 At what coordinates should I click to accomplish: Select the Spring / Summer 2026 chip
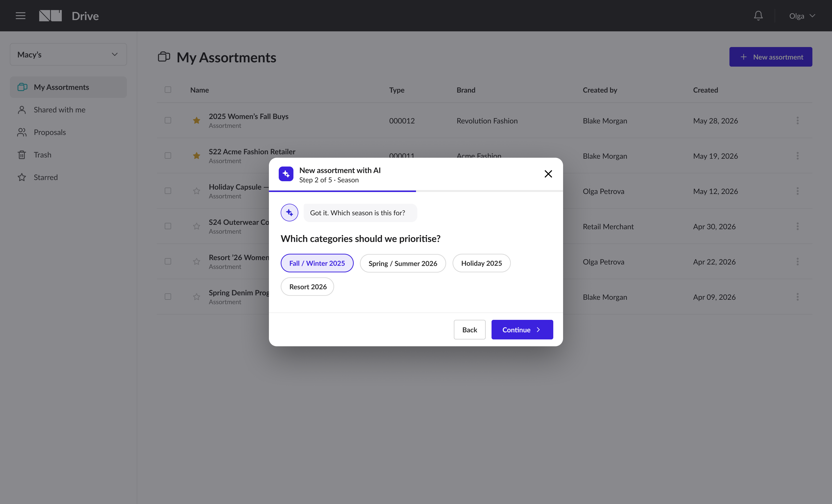tap(403, 263)
